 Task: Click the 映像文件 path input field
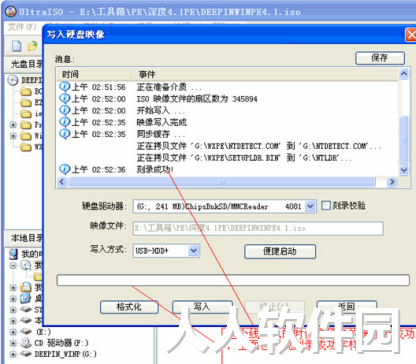258,228
